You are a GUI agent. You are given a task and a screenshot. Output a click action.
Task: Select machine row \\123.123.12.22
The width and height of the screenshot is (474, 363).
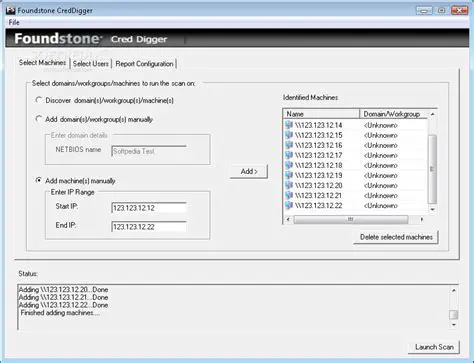pyautogui.click(x=356, y=205)
